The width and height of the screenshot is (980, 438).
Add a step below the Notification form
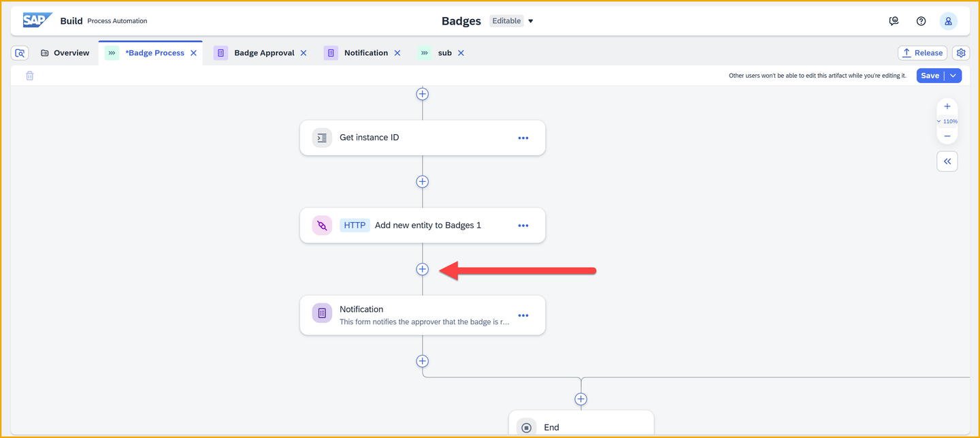423,361
